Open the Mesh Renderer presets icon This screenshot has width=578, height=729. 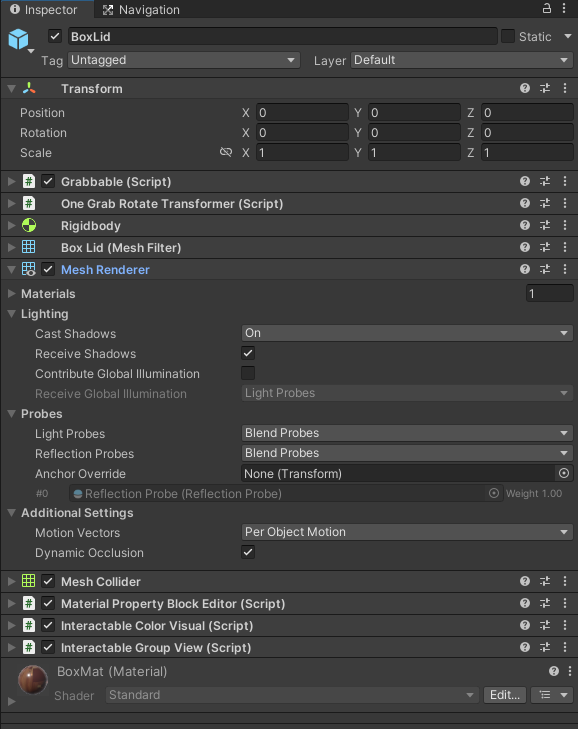545,269
